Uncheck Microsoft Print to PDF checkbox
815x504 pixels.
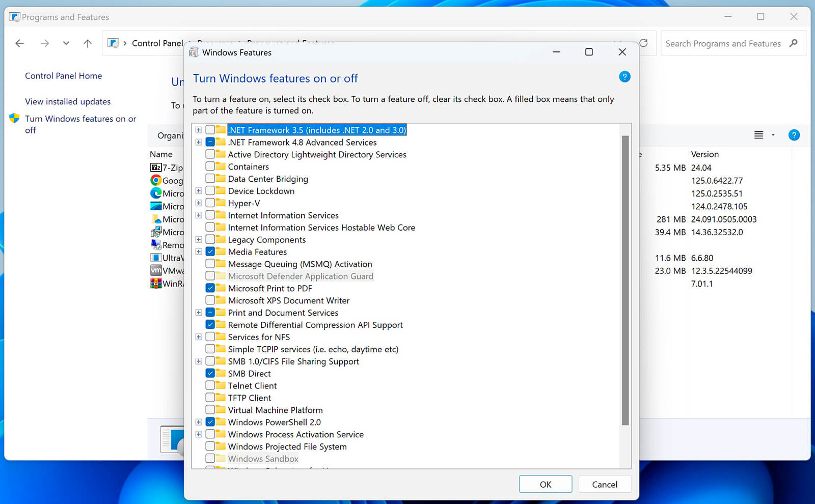point(210,288)
